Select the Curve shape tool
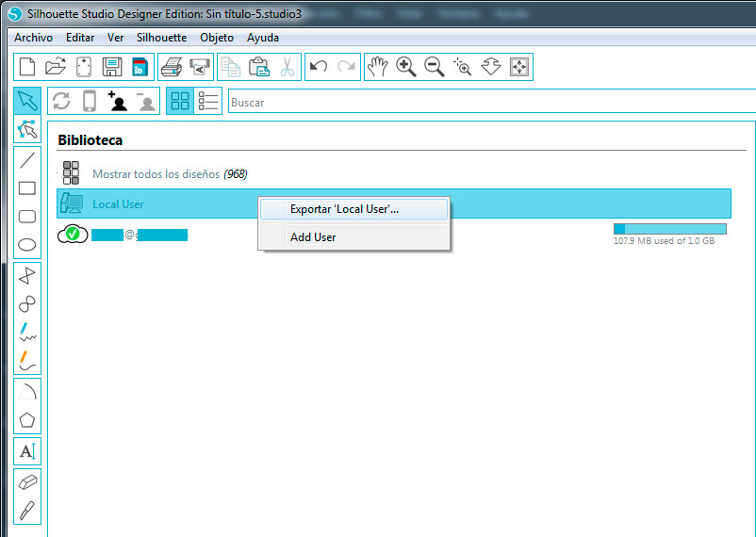This screenshot has width=756, height=537. tap(27, 303)
